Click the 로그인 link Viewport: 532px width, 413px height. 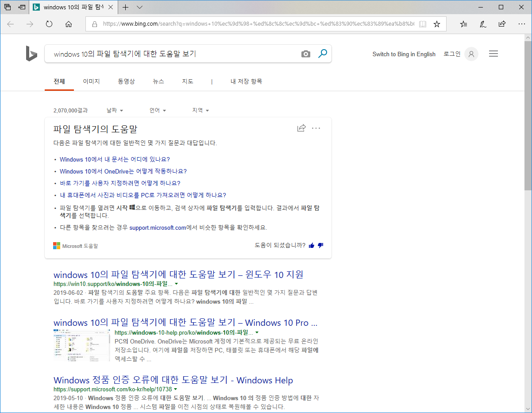(x=452, y=54)
